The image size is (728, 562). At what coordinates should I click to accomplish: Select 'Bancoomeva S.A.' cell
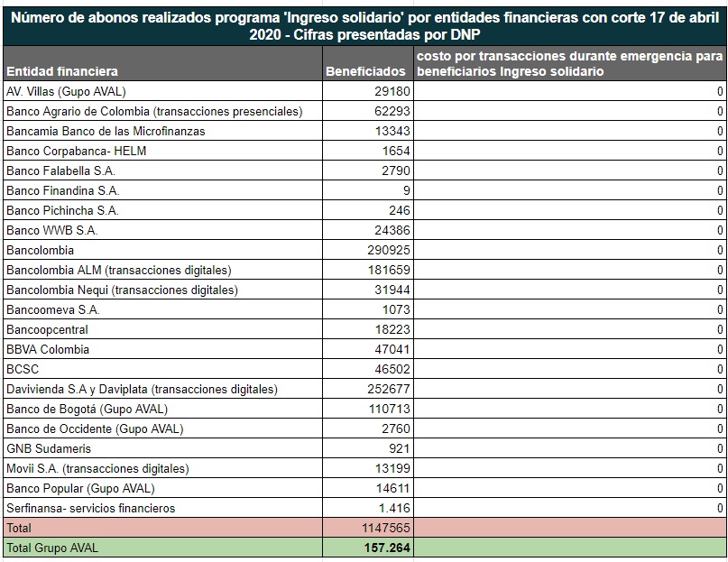(162, 309)
